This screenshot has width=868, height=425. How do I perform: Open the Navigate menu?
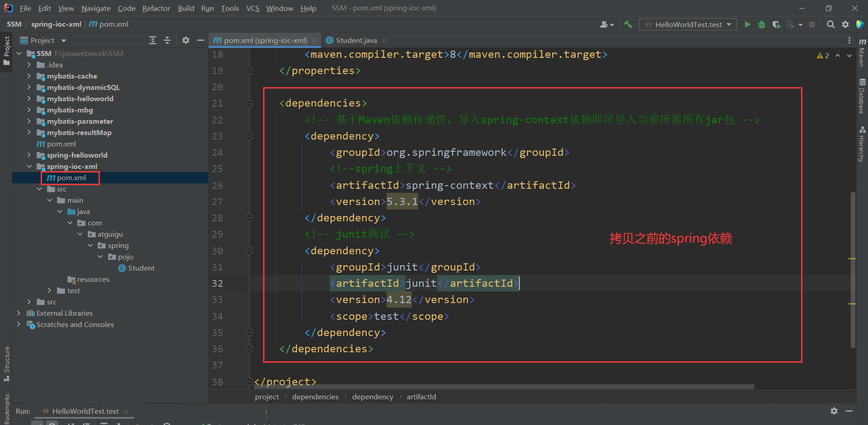(96, 8)
